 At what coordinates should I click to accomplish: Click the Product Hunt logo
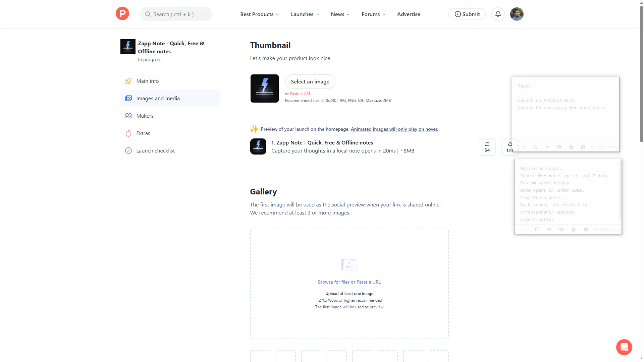(x=122, y=14)
